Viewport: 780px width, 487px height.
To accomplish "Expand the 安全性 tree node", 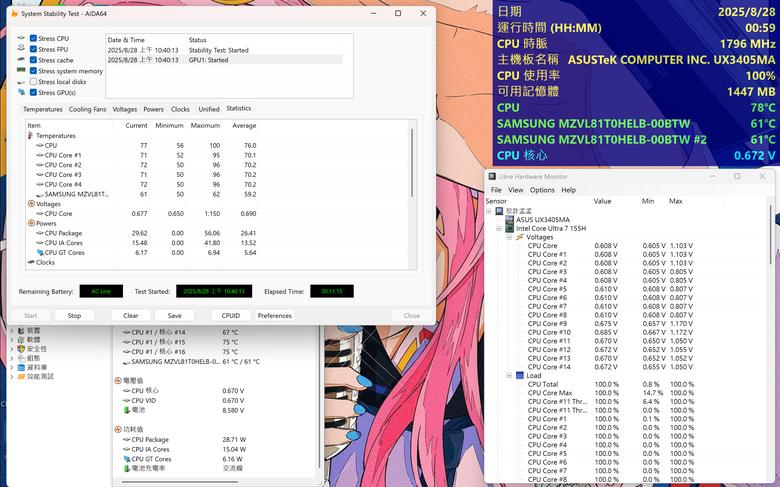I will coord(12,349).
